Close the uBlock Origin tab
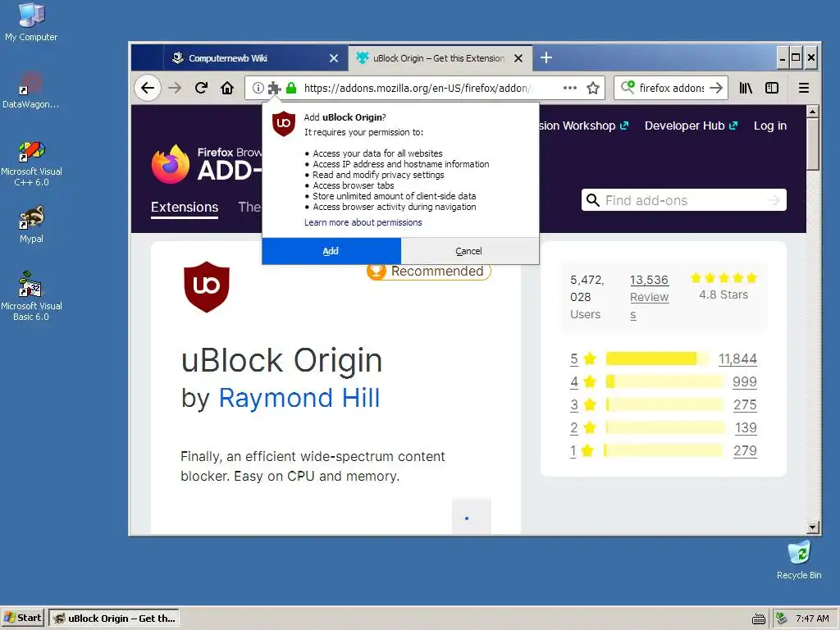The width and height of the screenshot is (840, 630). click(x=518, y=58)
